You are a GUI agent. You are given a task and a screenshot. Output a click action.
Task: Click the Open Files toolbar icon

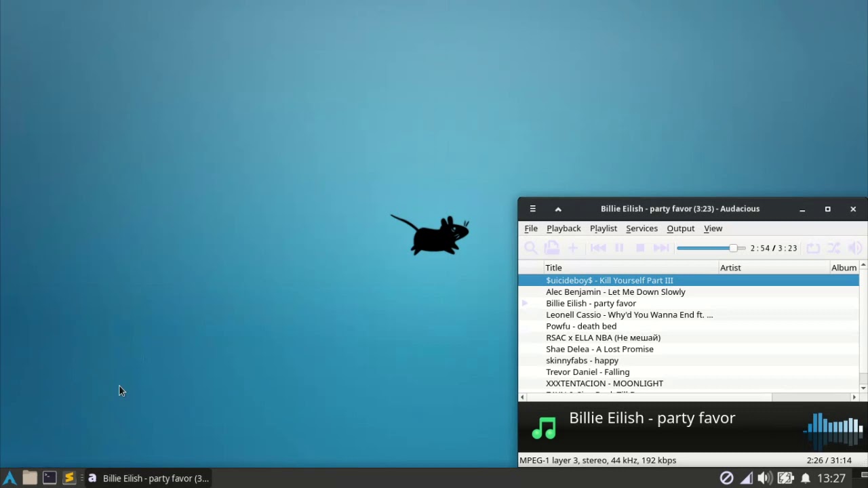click(552, 248)
